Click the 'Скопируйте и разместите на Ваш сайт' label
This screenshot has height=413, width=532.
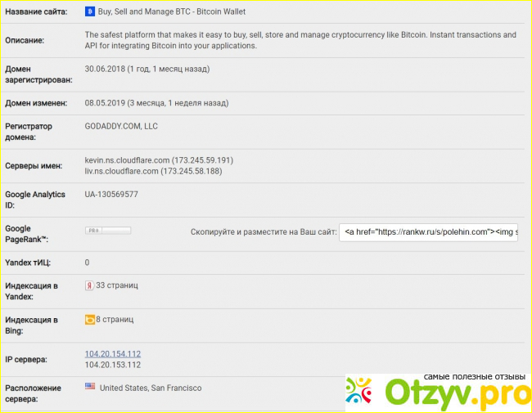(x=264, y=232)
